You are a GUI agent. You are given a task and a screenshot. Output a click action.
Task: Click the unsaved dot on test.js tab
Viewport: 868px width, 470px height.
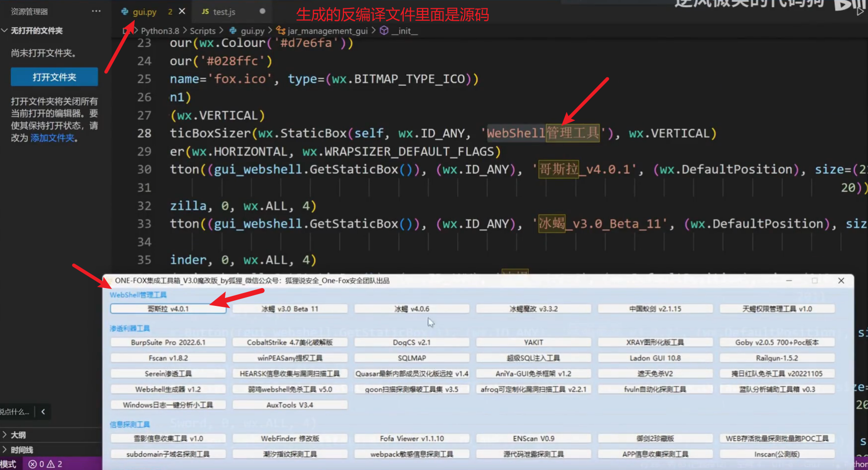(262, 11)
